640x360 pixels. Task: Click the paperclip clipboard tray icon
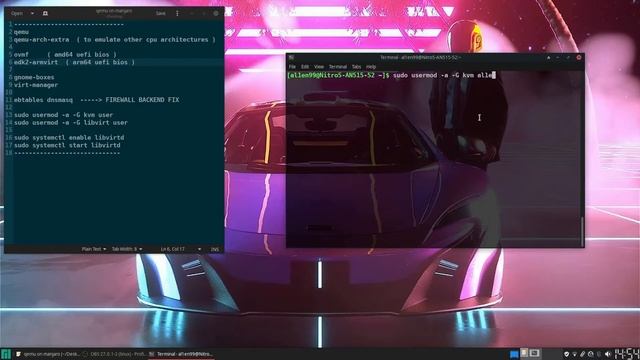pos(582,354)
